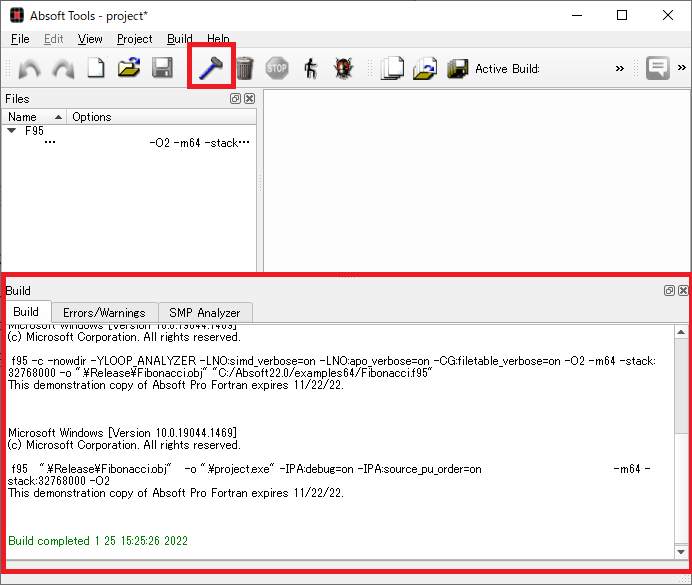Open the Edit menu
The height and width of the screenshot is (585, 692).
click(x=53, y=39)
